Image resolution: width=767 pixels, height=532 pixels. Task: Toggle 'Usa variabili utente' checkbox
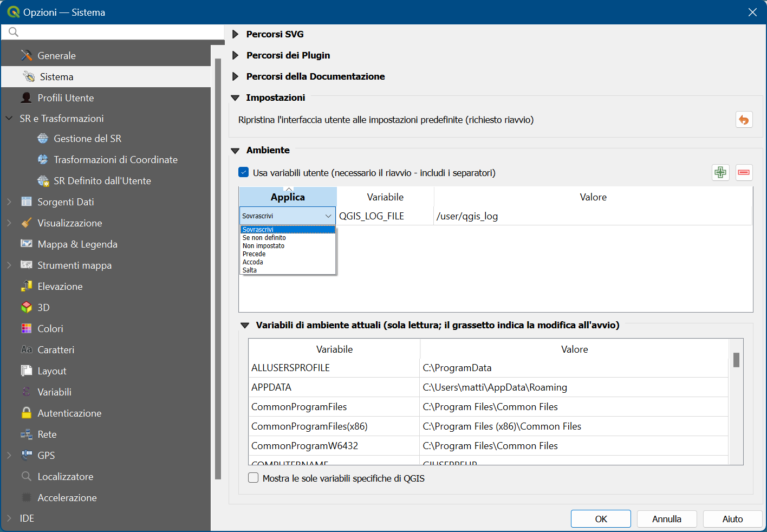point(243,172)
